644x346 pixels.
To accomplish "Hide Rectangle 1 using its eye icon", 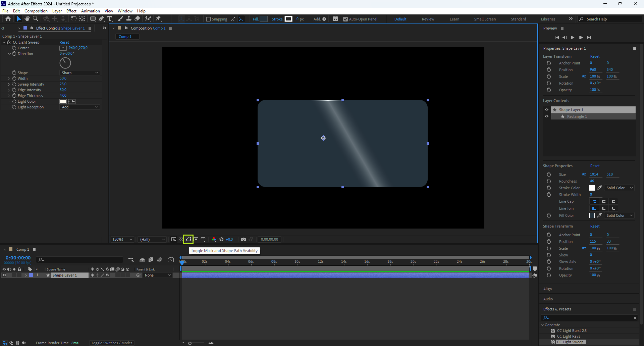I will (547, 116).
